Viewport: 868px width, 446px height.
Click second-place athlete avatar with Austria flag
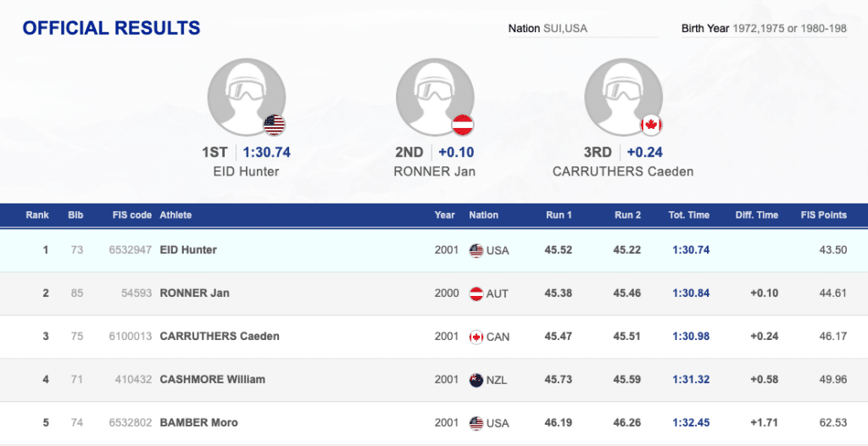click(x=435, y=98)
